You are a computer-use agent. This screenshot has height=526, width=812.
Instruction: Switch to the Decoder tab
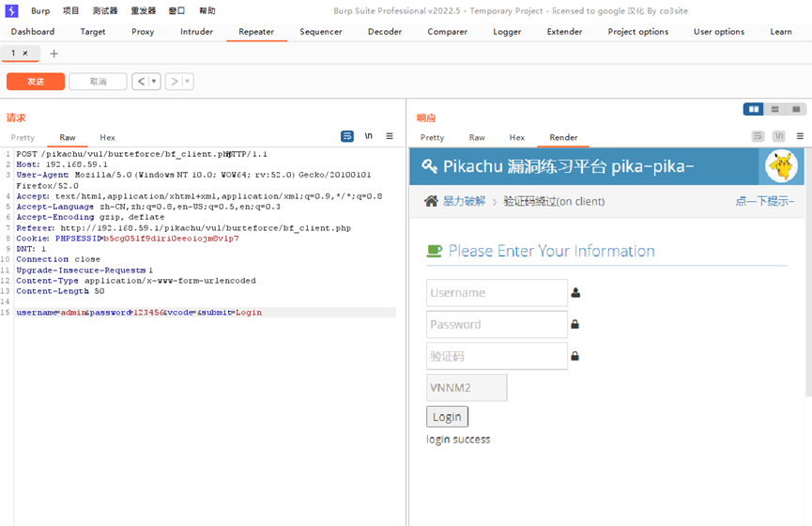[385, 32]
